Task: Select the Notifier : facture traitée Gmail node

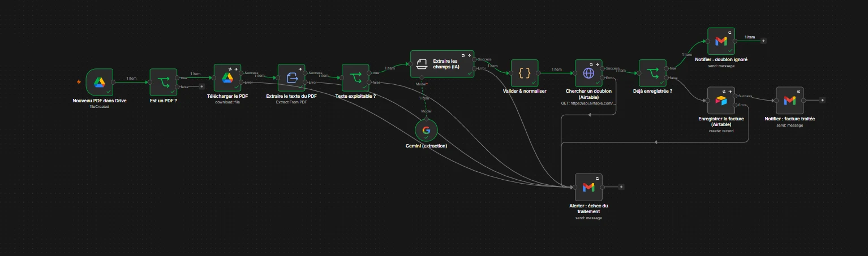Action: tap(789, 100)
